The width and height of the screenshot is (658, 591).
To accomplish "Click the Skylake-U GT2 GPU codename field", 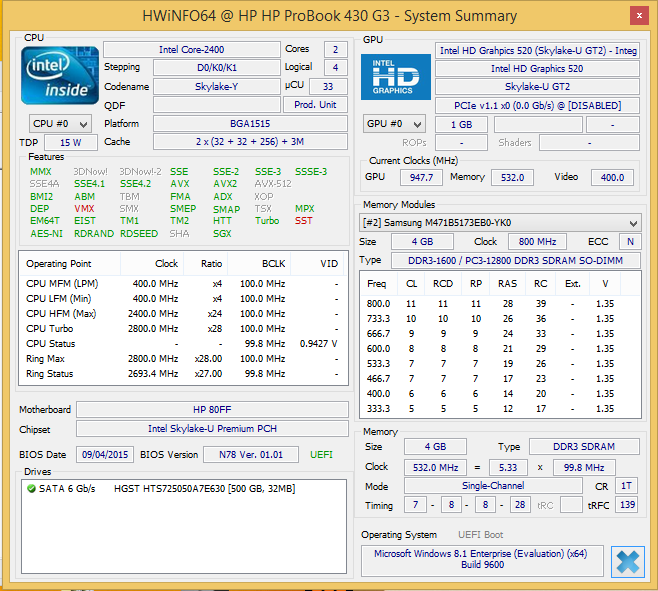I will pyautogui.click(x=537, y=87).
